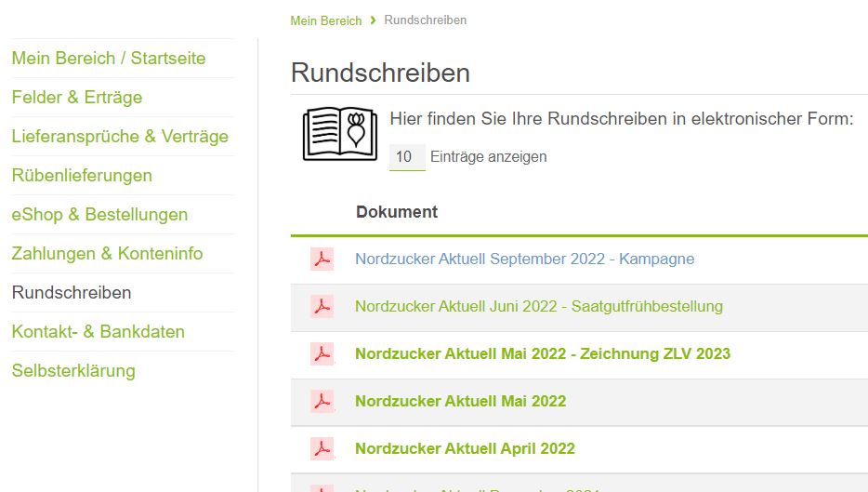This screenshot has height=492, width=868.
Task: Open Rübenlieferungen section
Action: click(82, 176)
